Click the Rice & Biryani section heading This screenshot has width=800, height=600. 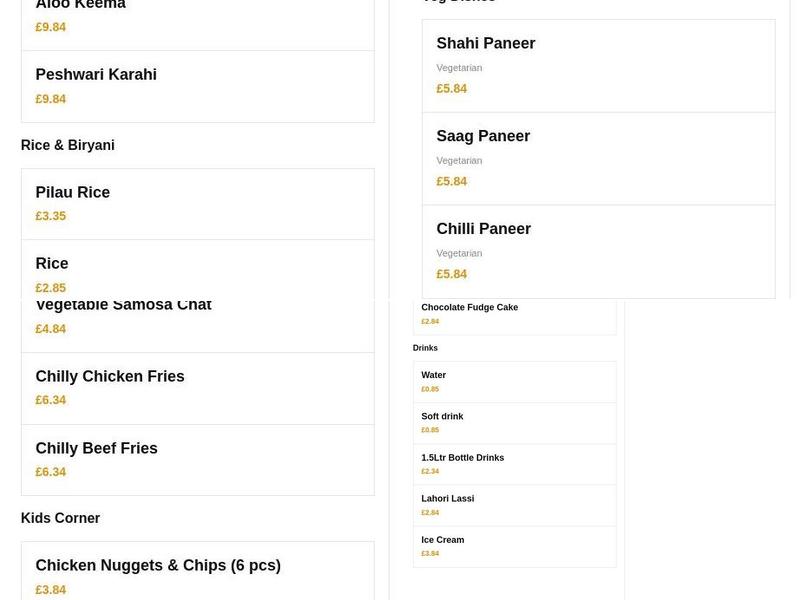[x=68, y=145]
